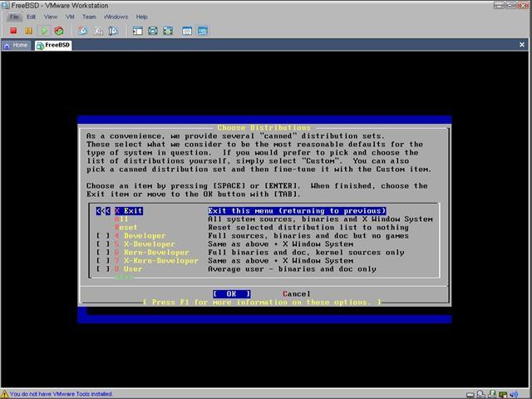Open the Team menu

89,17
